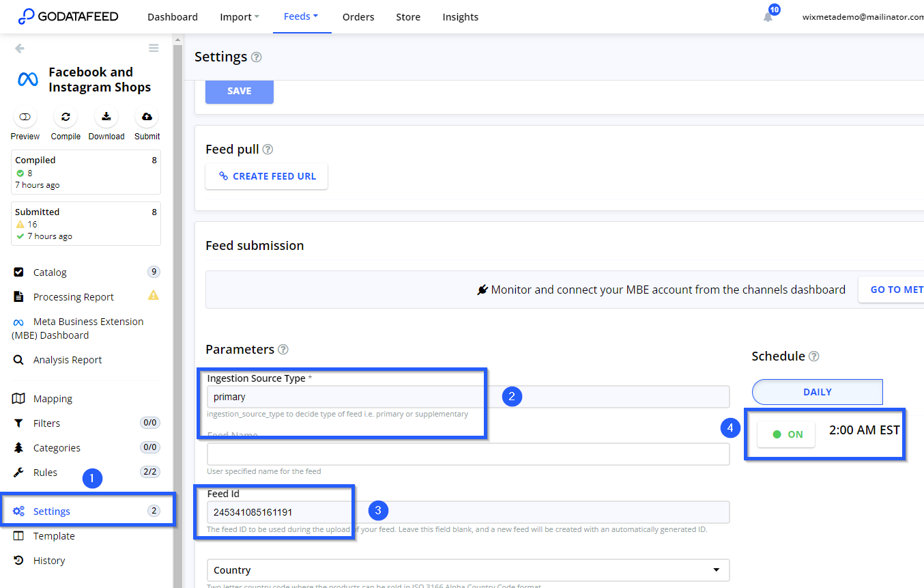The height and width of the screenshot is (588, 924).
Task: Click Processing Report warning triangle icon
Action: (154, 296)
